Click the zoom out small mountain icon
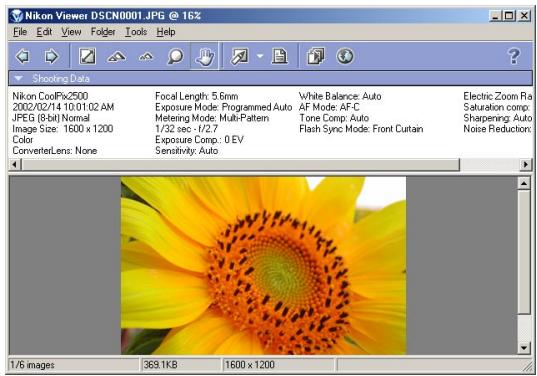The width and height of the screenshot is (537, 376). 146,57
